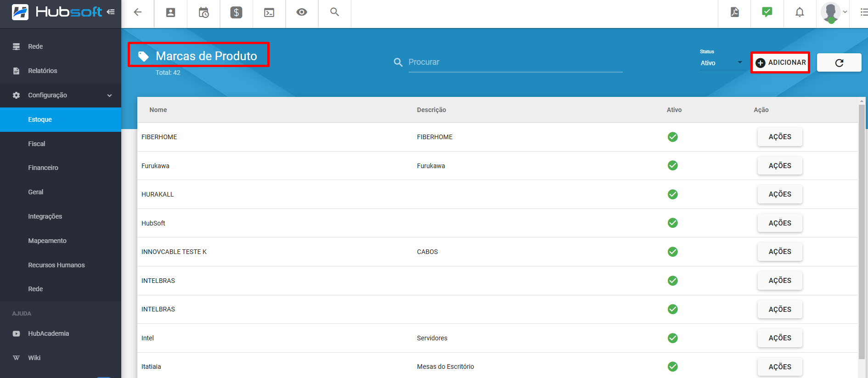The width and height of the screenshot is (868, 378).
Task: Click the Marcas de Produto tag icon
Action: point(143,56)
